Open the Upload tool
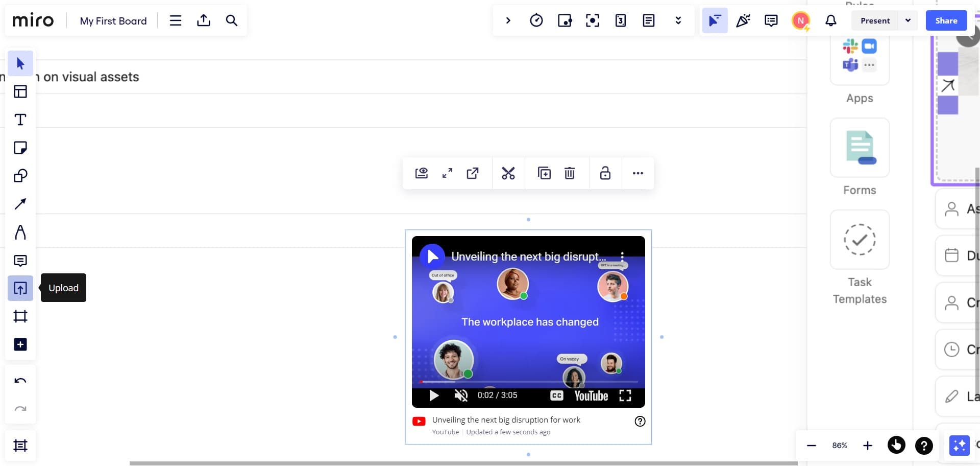Screen dimensions: 980x466 coord(20,288)
